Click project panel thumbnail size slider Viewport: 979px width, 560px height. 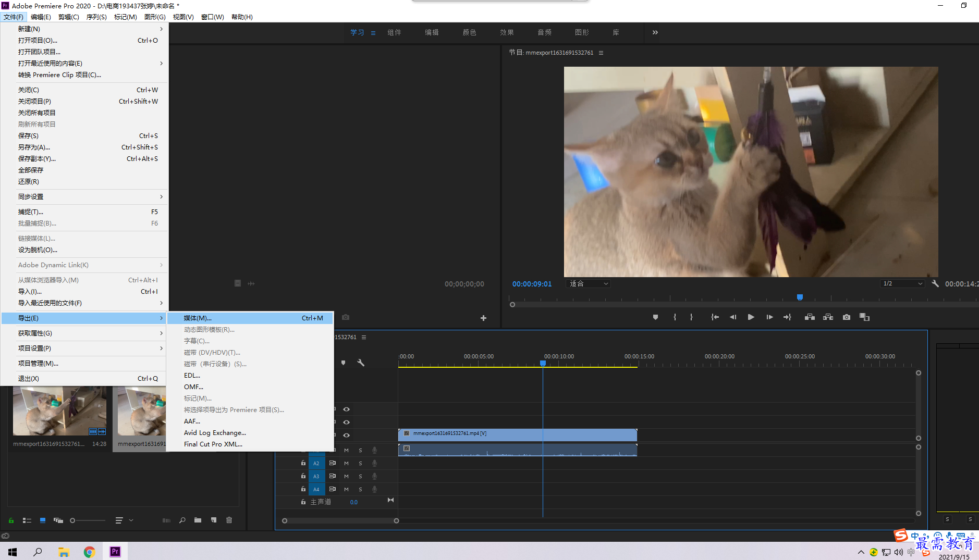pos(88,520)
